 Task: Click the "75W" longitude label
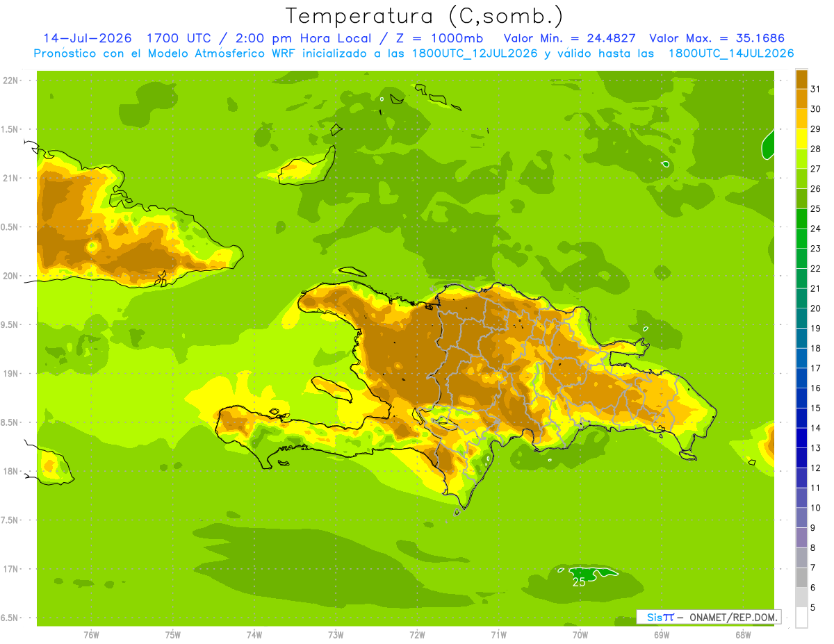(173, 634)
